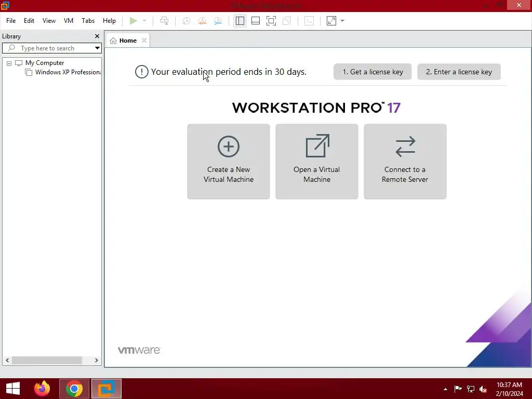Image resolution: width=532 pixels, height=399 pixels.
Task: Click Get a license key button
Action: [373, 72]
